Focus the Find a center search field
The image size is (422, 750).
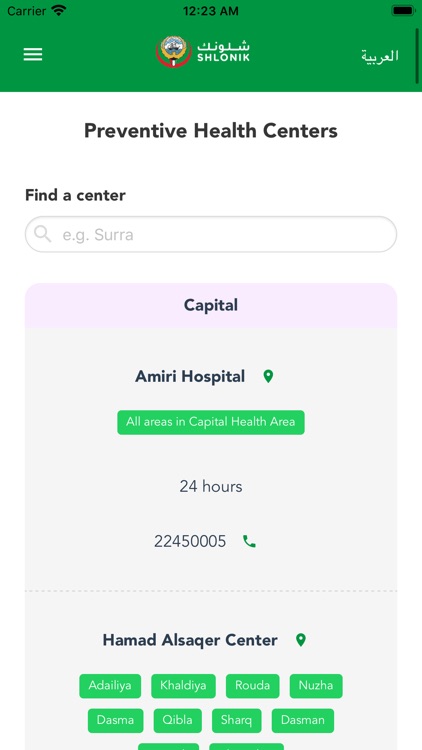211,234
